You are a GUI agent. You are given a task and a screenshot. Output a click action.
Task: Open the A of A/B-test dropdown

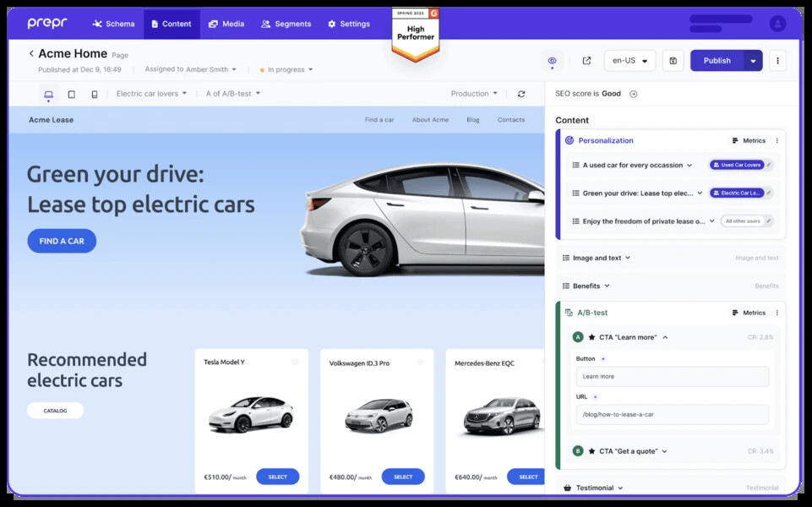(x=233, y=94)
